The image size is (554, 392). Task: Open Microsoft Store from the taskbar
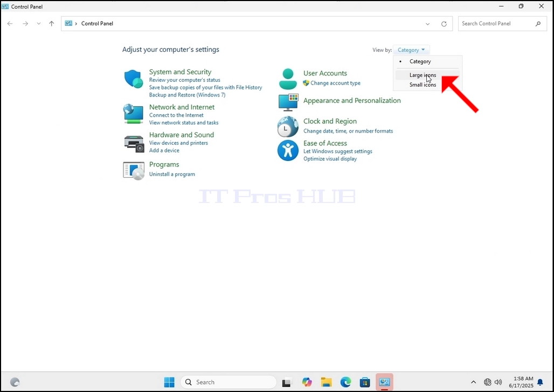[365, 382]
